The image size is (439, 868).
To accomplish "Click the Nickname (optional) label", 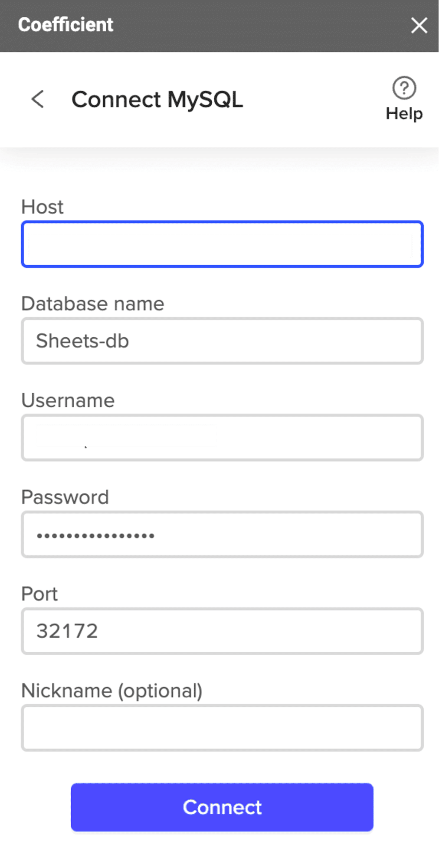I will tap(112, 690).
